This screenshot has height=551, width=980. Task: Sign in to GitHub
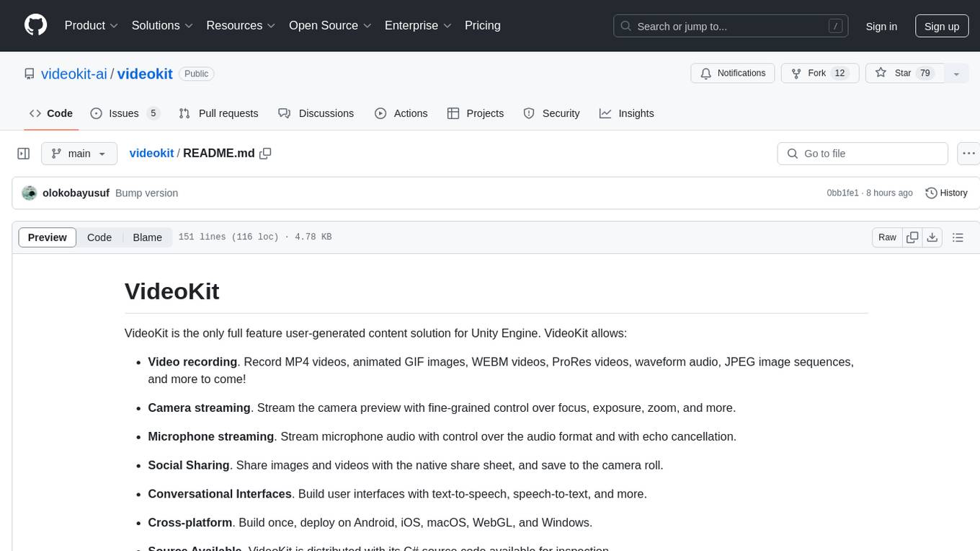[x=881, y=26]
